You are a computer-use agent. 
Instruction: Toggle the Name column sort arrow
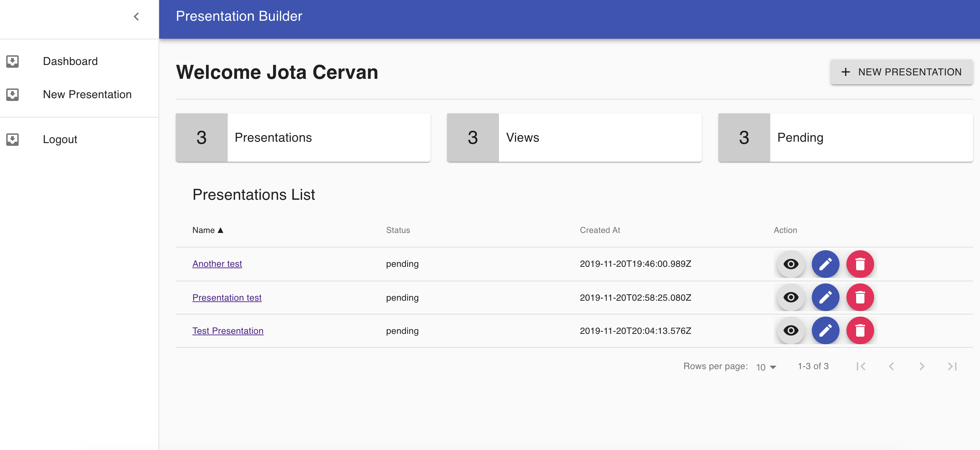(220, 230)
